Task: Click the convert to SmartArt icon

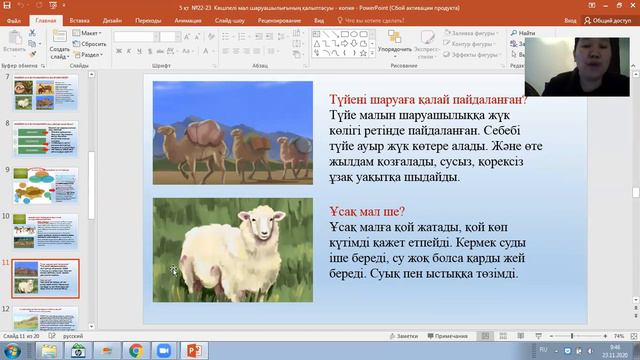Action: click(x=297, y=54)
